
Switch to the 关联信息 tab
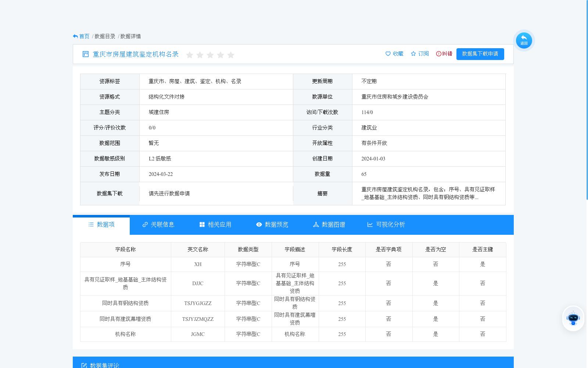pyautogui.click(x=158, y=224)
